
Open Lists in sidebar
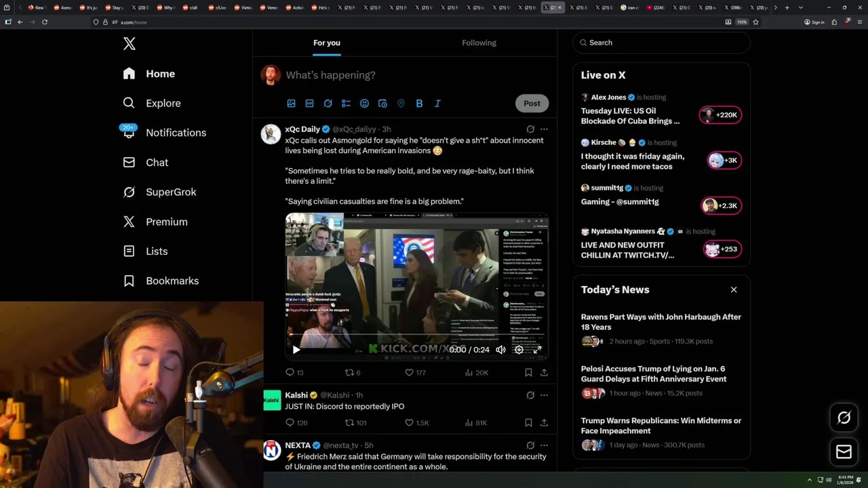click(x=145, y=251)
